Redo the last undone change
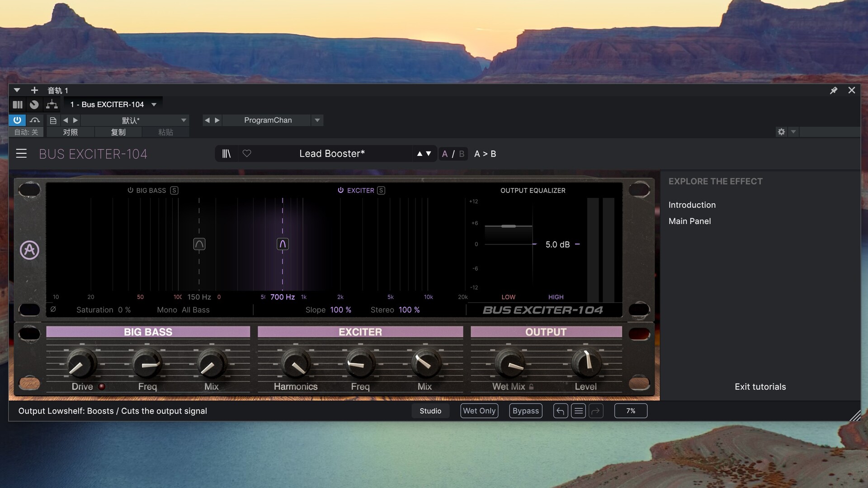 [x=596, y=411]
